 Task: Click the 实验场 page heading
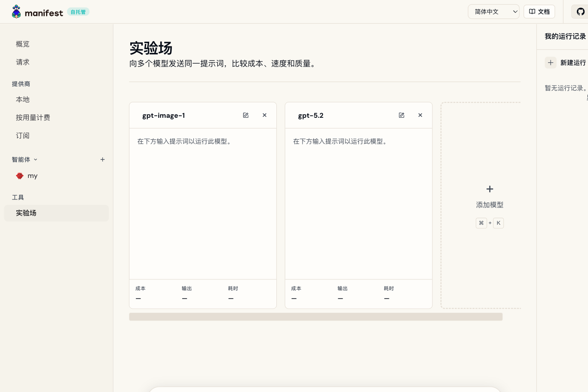151,48
